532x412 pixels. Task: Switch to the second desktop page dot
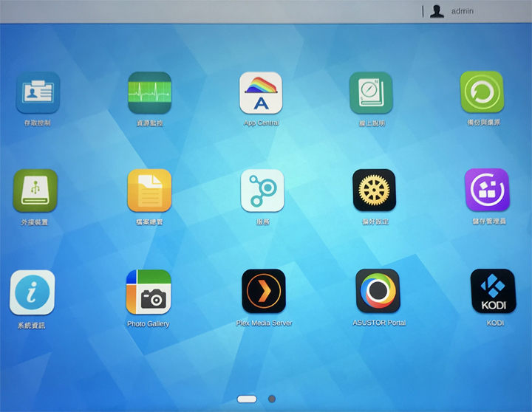272,399
